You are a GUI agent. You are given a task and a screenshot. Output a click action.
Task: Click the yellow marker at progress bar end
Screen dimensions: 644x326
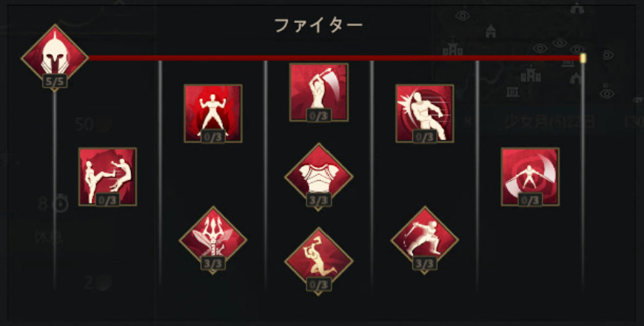click(x=583, y=58)
